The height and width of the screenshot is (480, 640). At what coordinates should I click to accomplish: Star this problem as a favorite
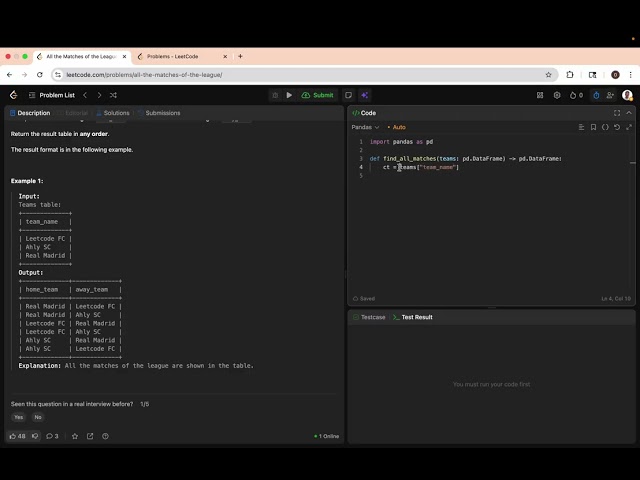[x=75, y=436]
